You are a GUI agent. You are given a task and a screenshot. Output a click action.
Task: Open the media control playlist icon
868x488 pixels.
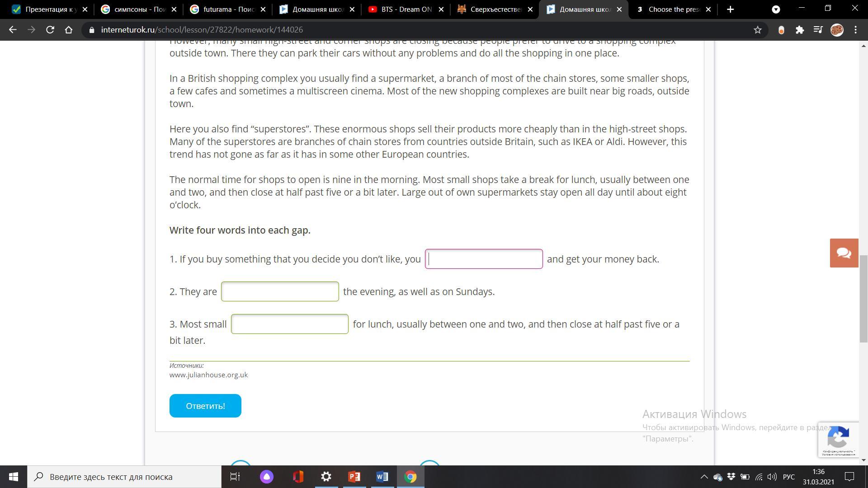pos(818,30)
